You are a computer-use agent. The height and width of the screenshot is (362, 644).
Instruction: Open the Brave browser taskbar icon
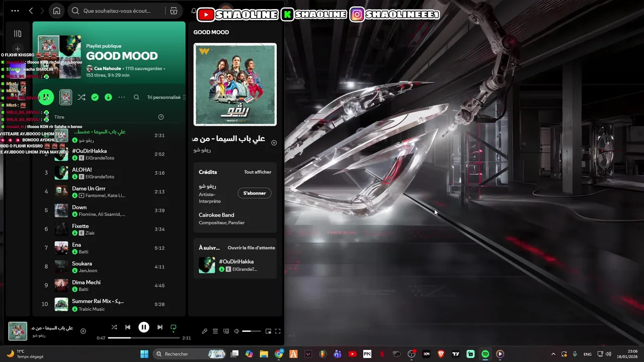pyautogui.click(x=441, y=354)
